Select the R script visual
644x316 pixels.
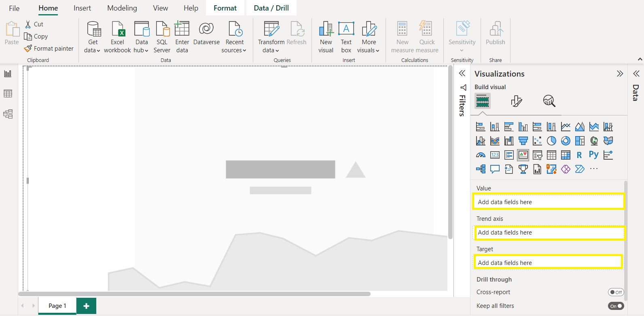(580, 155)
